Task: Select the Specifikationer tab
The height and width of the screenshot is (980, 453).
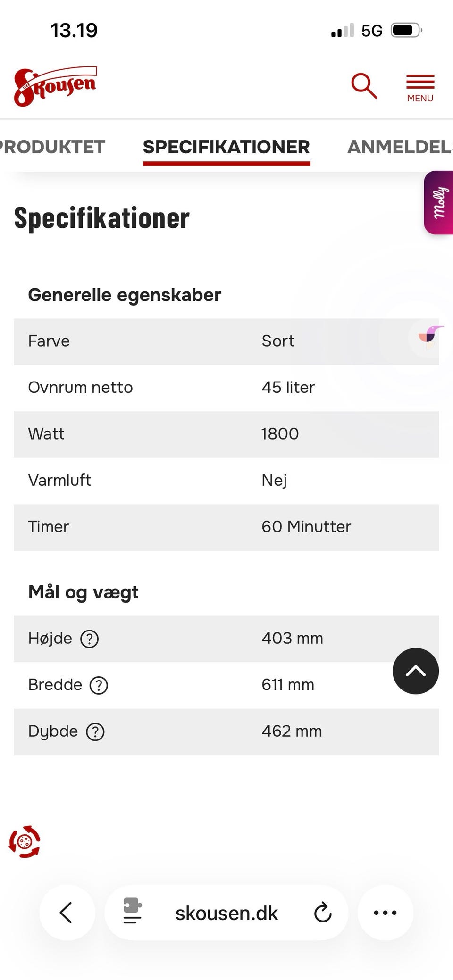Action: (226, 147)
